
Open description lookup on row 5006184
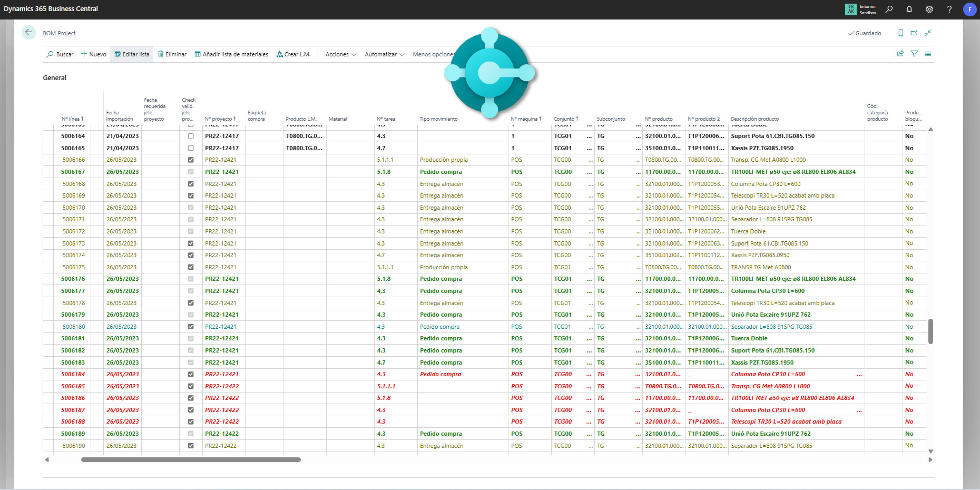[x=859, y=375]
